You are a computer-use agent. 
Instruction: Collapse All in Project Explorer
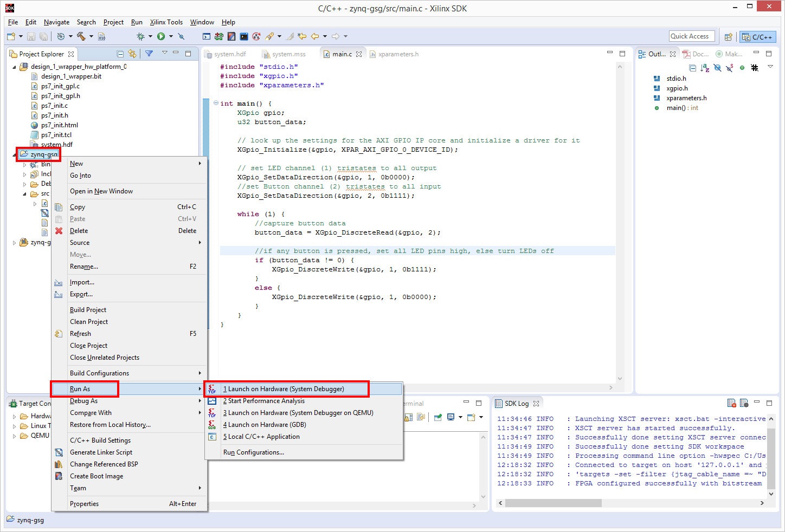(x=120, y=54)
